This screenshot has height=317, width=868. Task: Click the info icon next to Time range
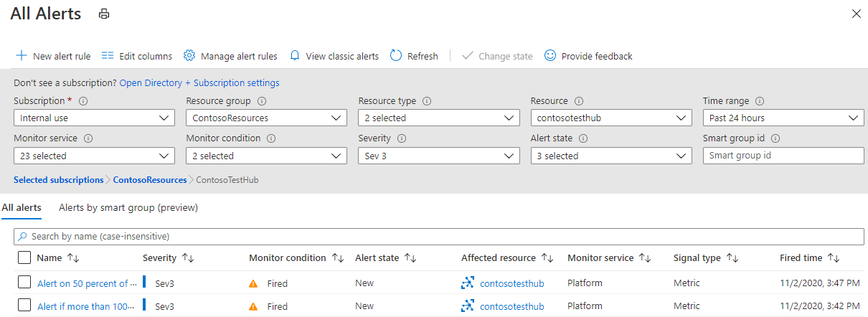click(760, 101)
